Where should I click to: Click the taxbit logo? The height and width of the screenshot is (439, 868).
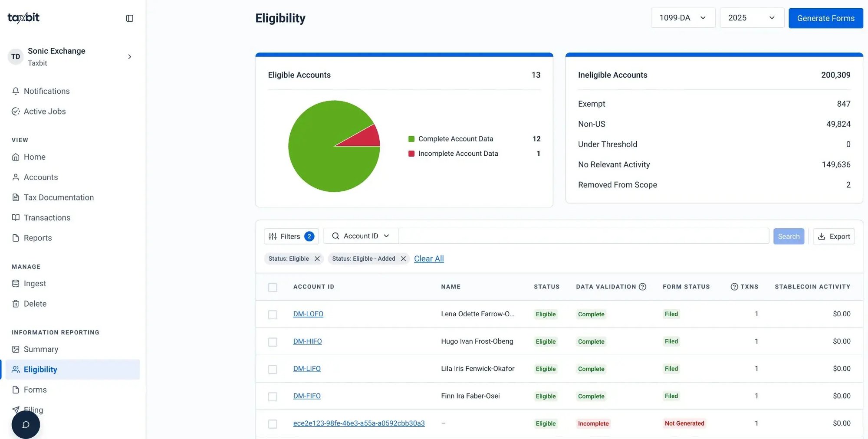click(23, 18)
